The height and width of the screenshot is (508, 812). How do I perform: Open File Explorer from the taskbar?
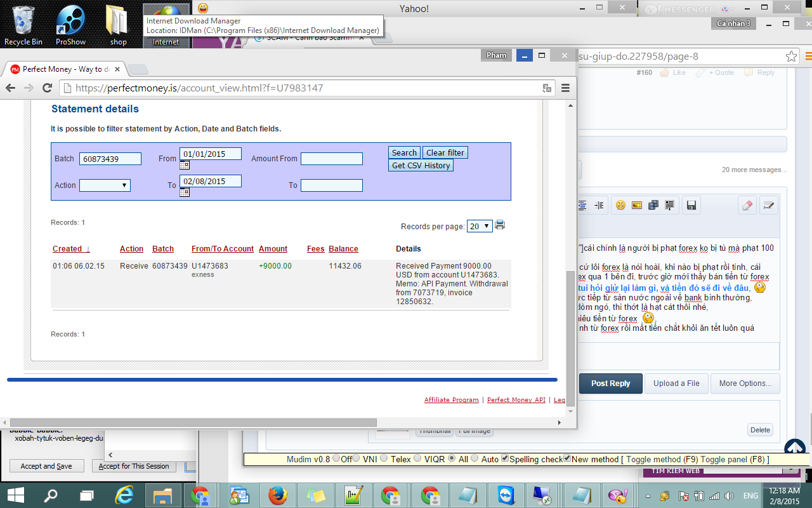pos(164,495)
